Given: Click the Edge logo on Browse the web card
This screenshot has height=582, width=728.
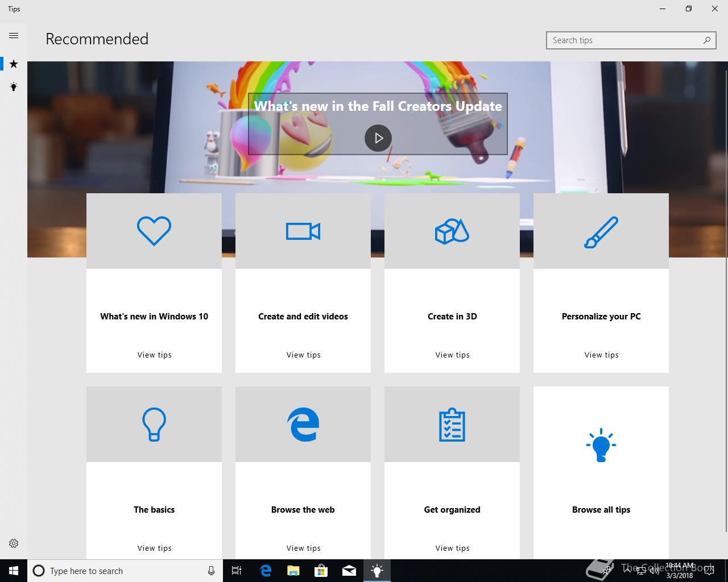Looking at the screenshot, I should tap(303, 424).
